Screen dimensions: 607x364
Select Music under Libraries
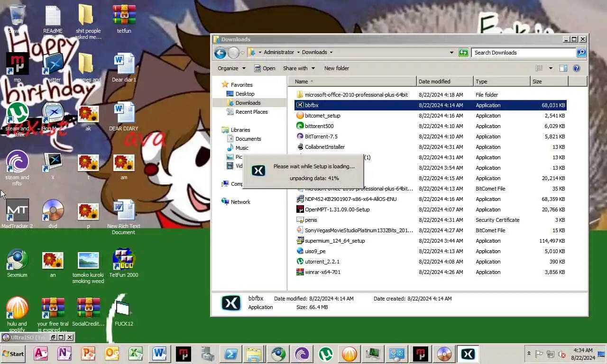242,148
